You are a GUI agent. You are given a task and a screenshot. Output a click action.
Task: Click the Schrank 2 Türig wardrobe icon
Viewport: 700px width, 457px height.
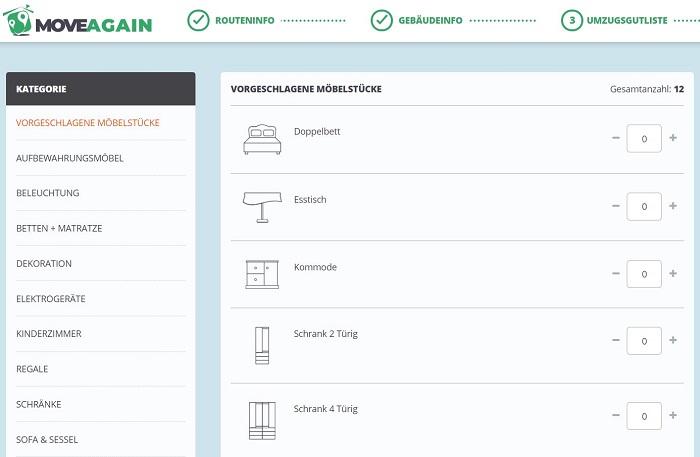coord(262,345)
